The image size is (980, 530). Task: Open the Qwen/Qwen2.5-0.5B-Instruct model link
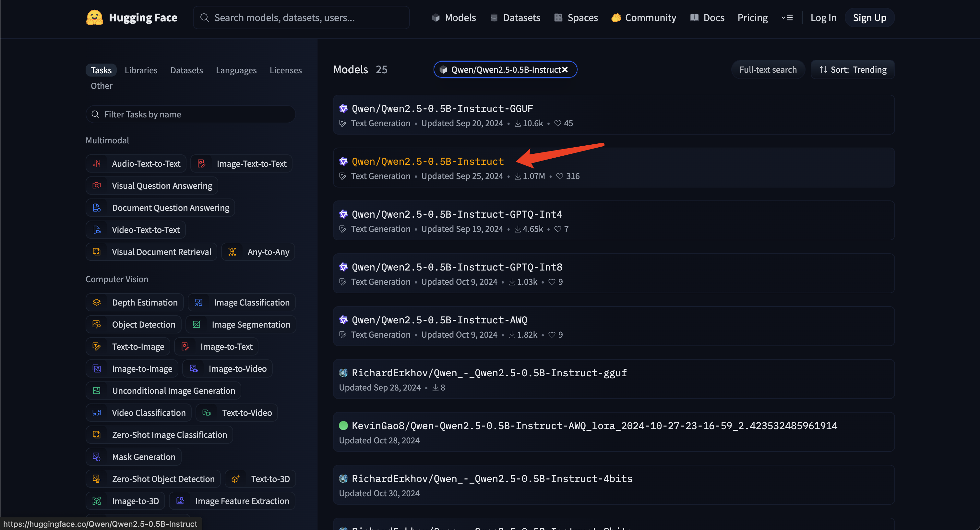[x=428, y=161]
